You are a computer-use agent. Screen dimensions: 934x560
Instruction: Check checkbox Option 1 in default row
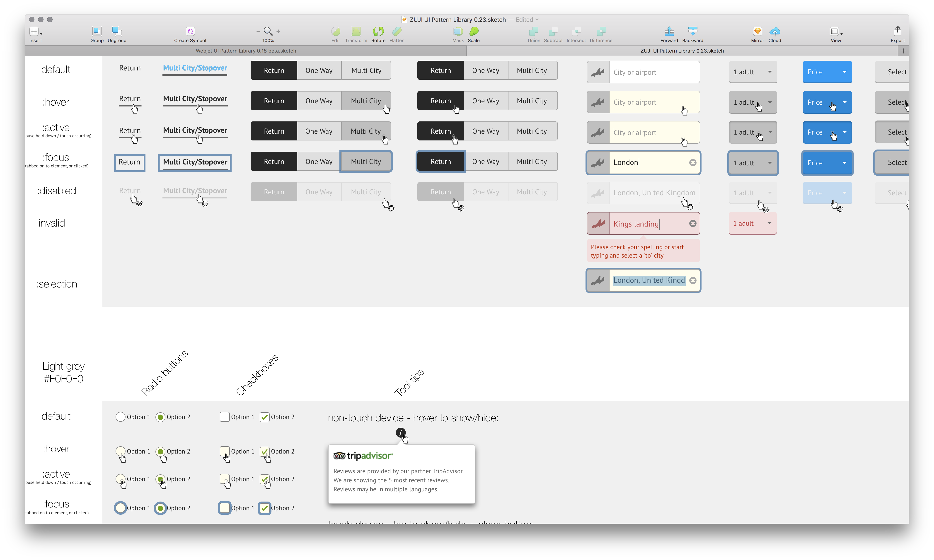pos(225,417)
